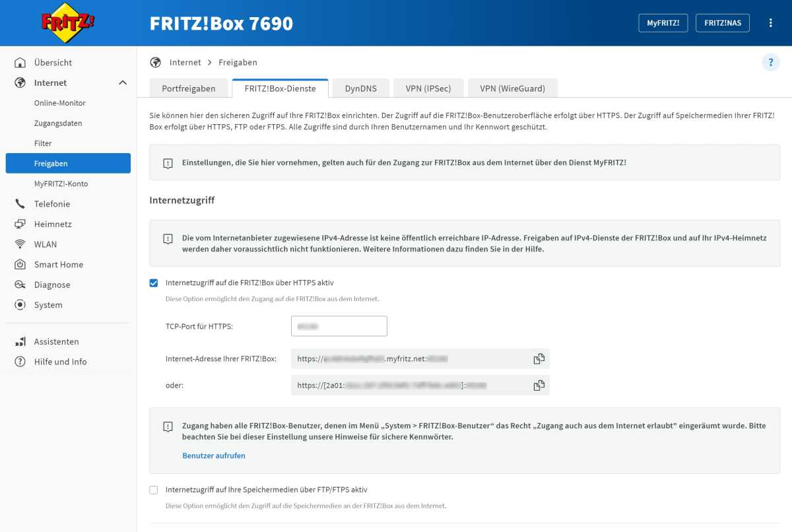
Task: Open Online-Monitor in sidebar
Action: point(60,104)
